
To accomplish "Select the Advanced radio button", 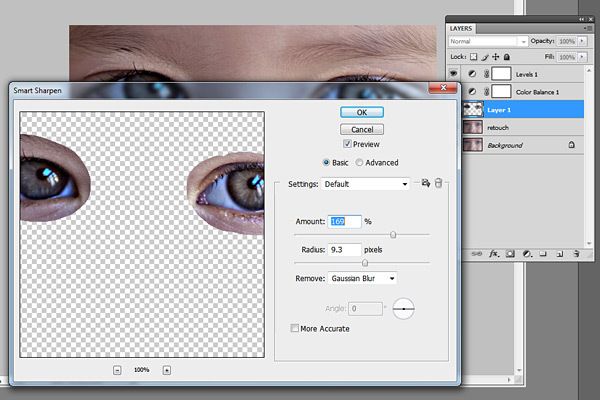I will coord(359,163).
